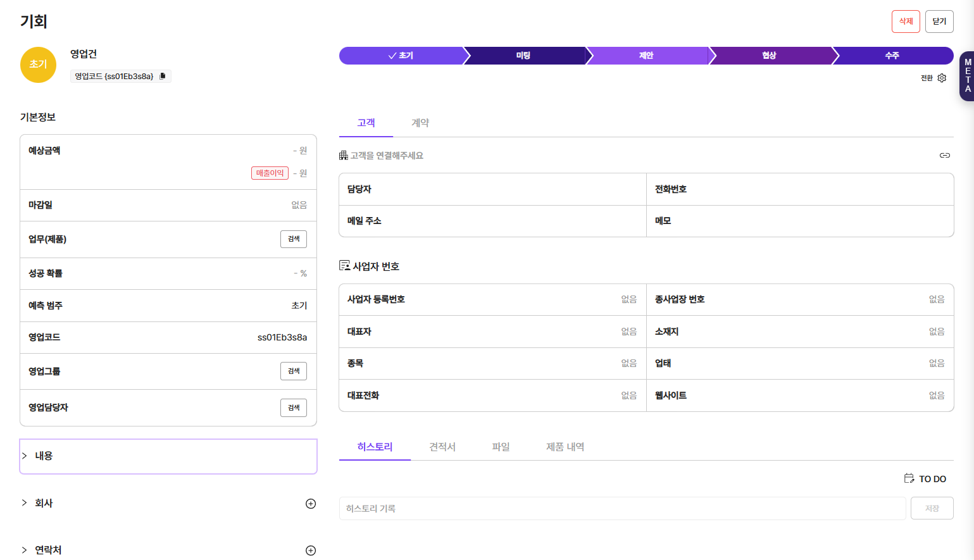Open the META side panel handle
The image size is (974, 560).
966,76
